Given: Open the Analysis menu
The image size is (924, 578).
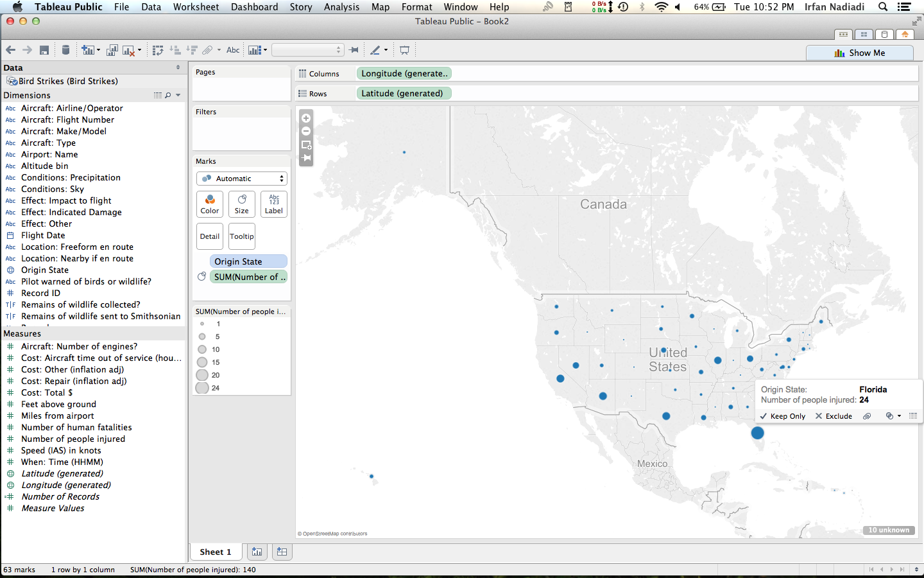Looking at the screenshot, I should pyautogui.click(x=341, y=7).
